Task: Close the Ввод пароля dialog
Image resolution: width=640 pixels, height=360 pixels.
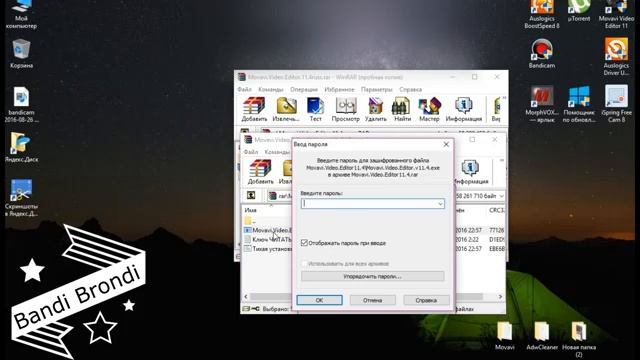Action: [x=446, y=144]
